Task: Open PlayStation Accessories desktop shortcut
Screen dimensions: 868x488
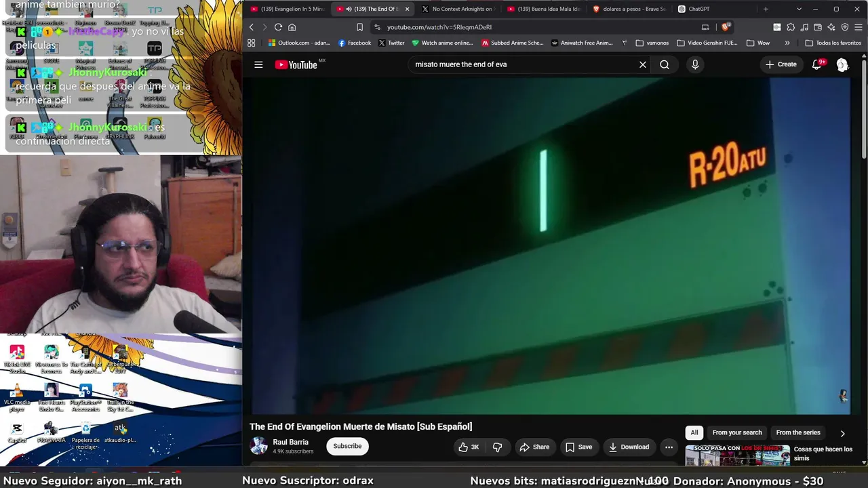Action: [x=85, y=397]
